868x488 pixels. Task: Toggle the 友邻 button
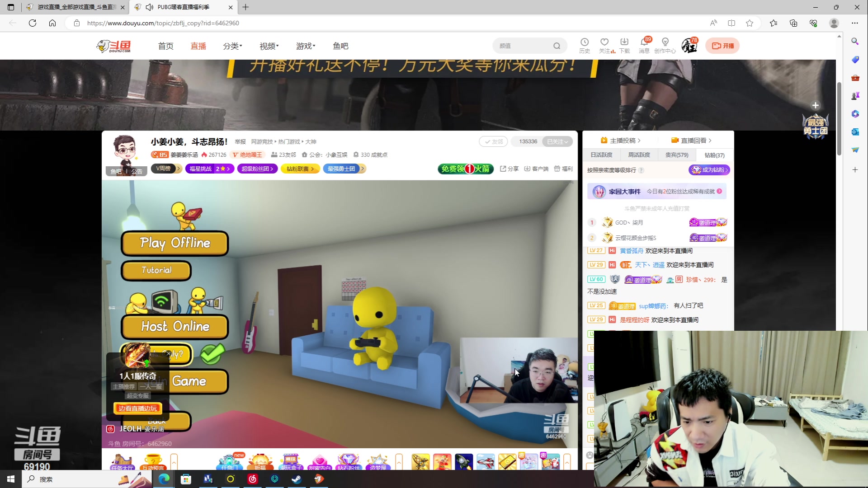(494, 141)
